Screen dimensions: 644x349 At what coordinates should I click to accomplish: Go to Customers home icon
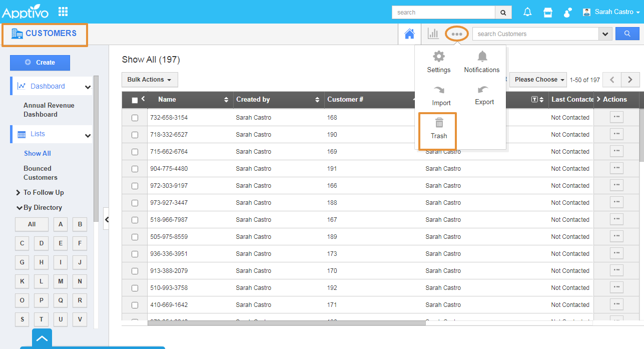point(409,34)
